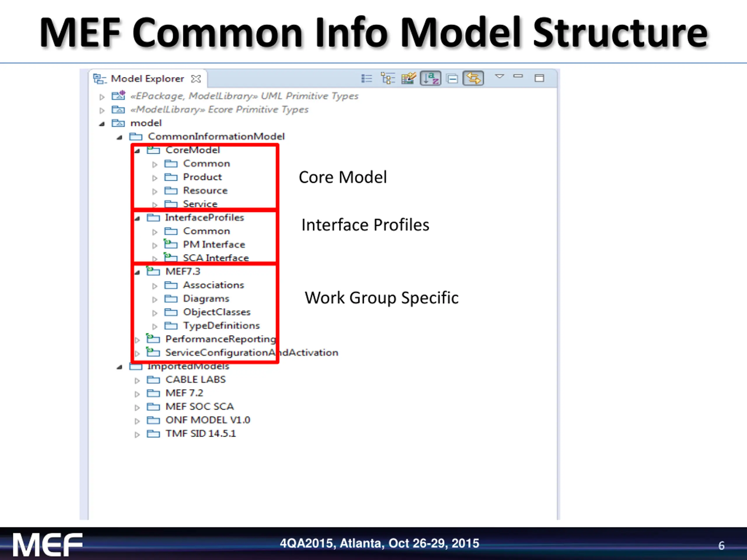The width and height of the screenshot is (747, 560).
Task: Select the ONF MODEL V1.0 item
Action: 208,420
